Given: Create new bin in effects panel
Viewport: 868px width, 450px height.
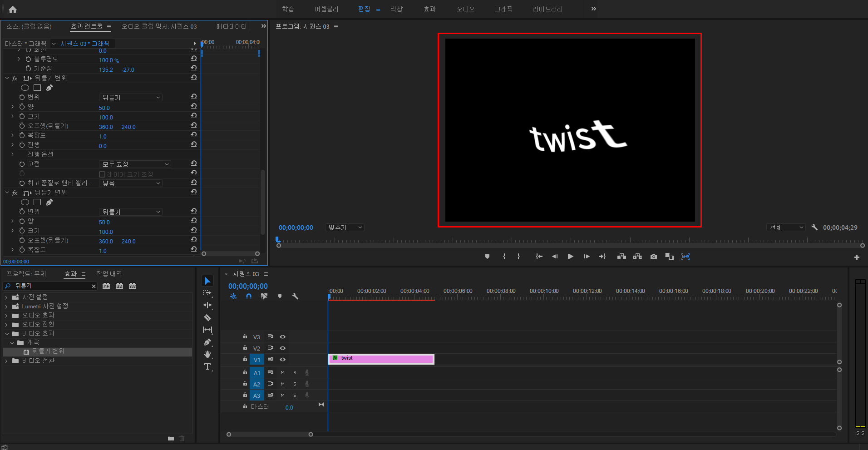Looking at the screenshot, I should (x=171, y=438).
